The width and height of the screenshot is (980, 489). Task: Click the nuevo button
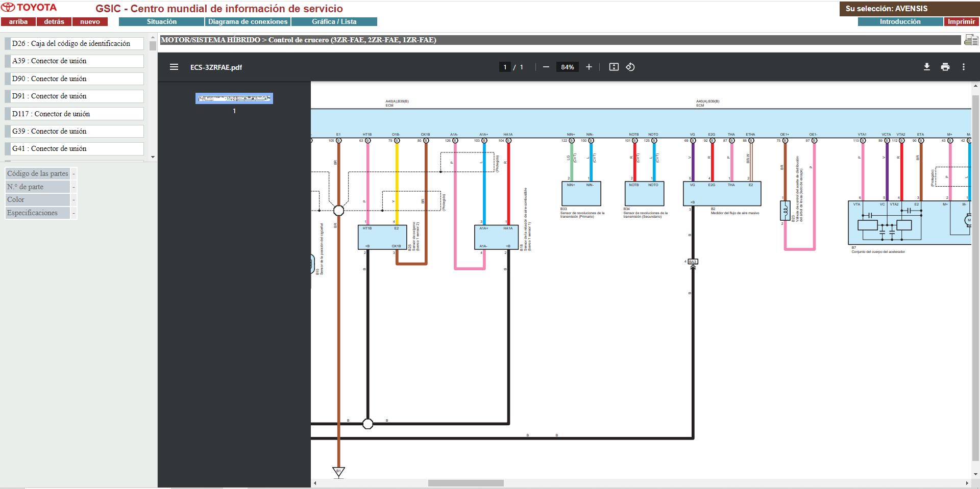point(90,22)
